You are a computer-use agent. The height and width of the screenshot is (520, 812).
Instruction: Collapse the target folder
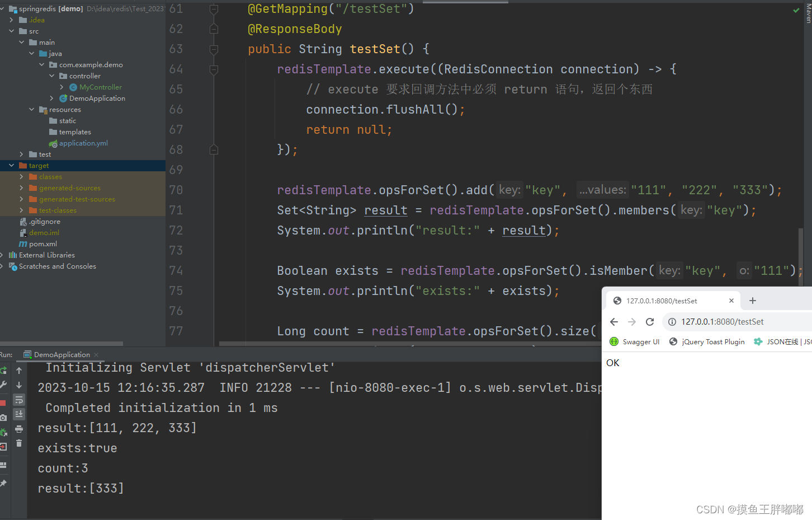click(12, 166)
